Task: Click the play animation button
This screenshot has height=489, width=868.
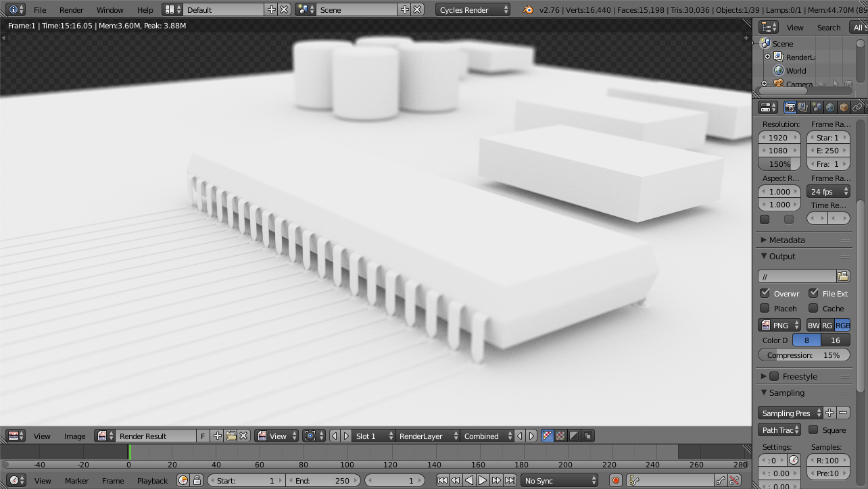Action: (x=483, y=480)
